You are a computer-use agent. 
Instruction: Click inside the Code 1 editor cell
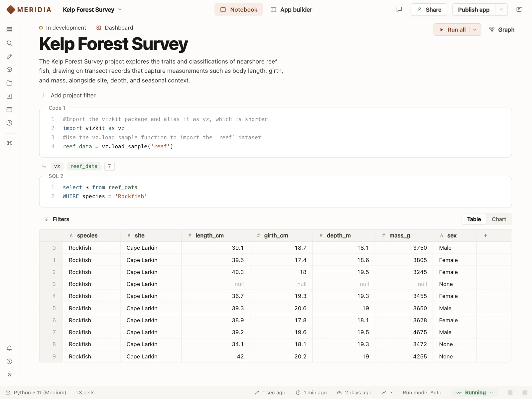pyautogui.click(x=275, y=133)
